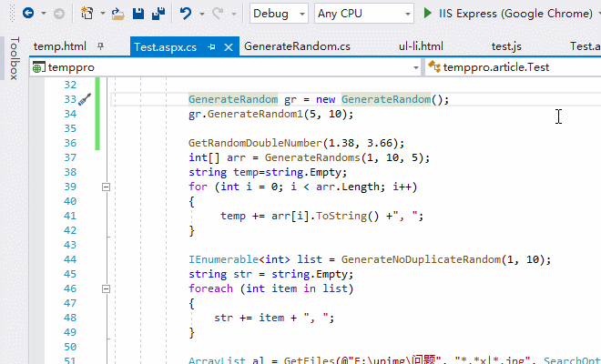Screen dimensions: 601x364
Task: Open the Debug configuration dropdown
Action: point(279,14)
